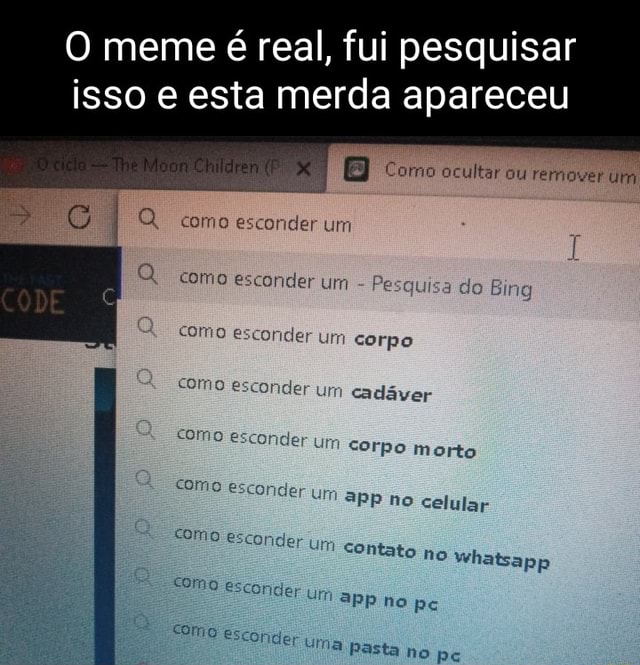Close the 'O ciclo — The Moon Children' tab

(304, 170)
